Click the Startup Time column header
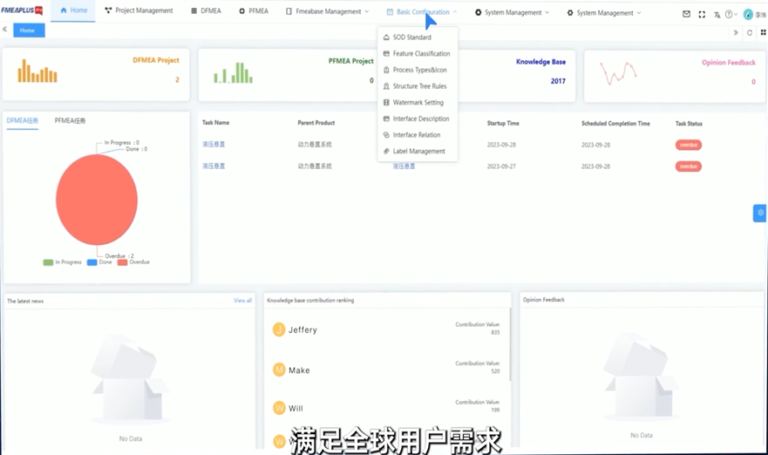The width and height of the screenshot is (768, 455). pyautogui.click(x=503, y=123)
